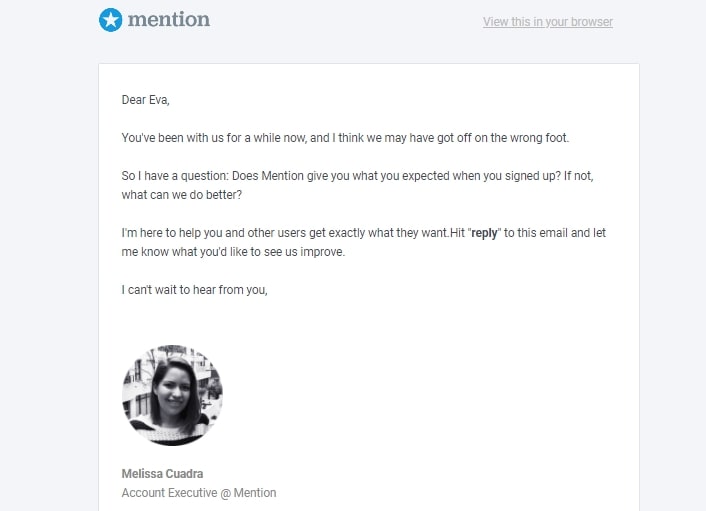Click the word Mention after the @ sign

click(255, 493)
